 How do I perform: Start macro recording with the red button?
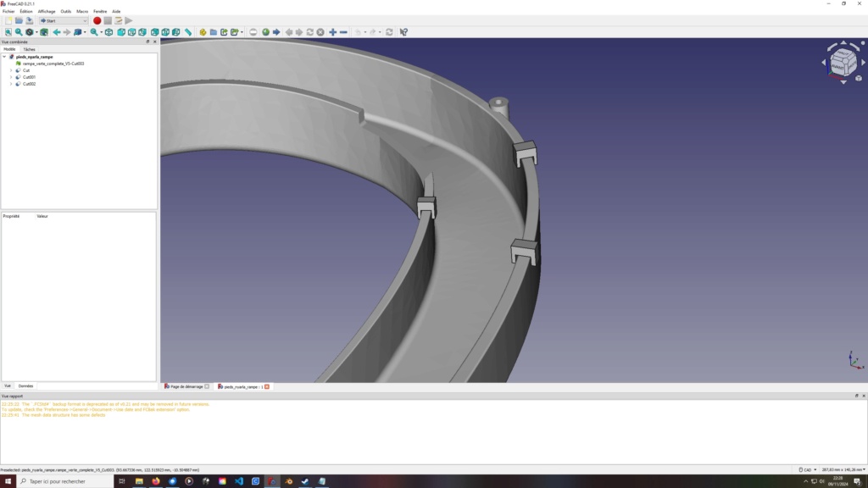[x=97, y=20]
